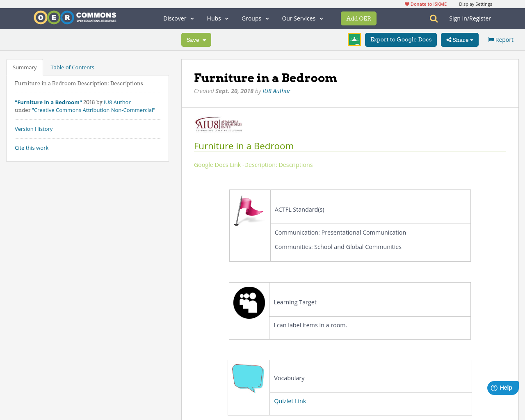Click the Google Classroom icon
Image resolution: width=525 pixels, height=420 pixels.
(354, 39)
